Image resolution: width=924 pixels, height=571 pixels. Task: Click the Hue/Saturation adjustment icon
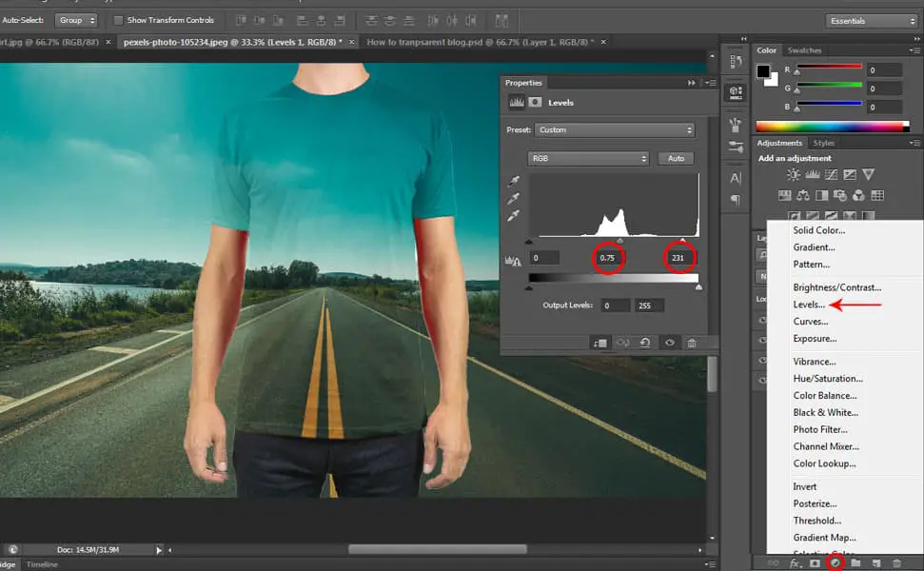(785, 195)
